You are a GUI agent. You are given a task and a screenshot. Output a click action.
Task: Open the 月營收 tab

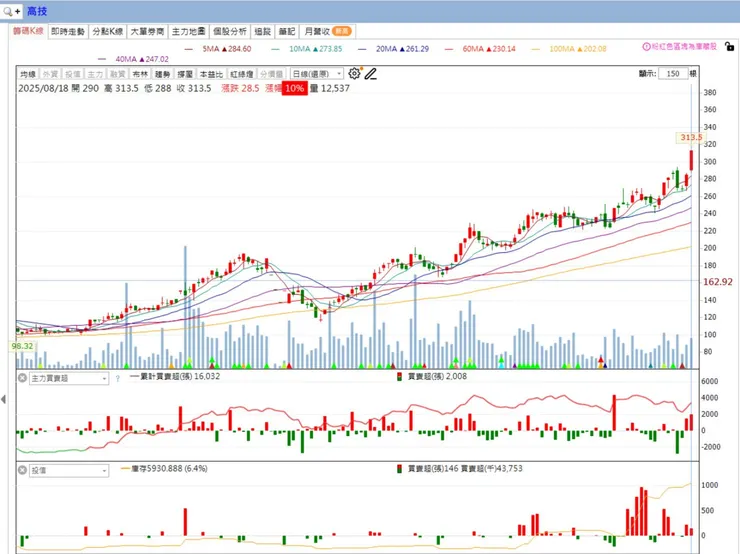pyautogui.click(x=328, y=31)
